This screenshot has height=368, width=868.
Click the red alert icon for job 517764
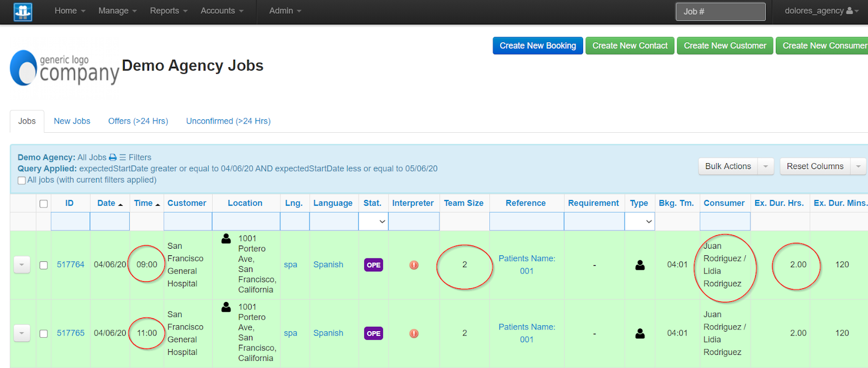coord(414,265)
